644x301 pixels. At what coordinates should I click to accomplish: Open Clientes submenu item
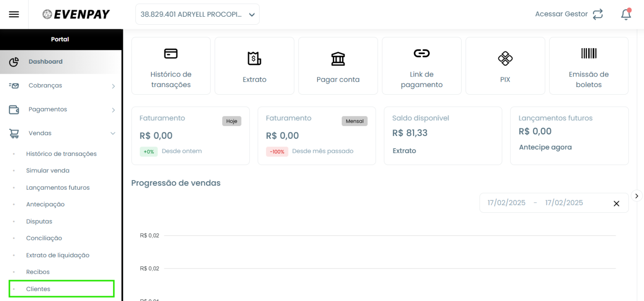tap(61, 289)
